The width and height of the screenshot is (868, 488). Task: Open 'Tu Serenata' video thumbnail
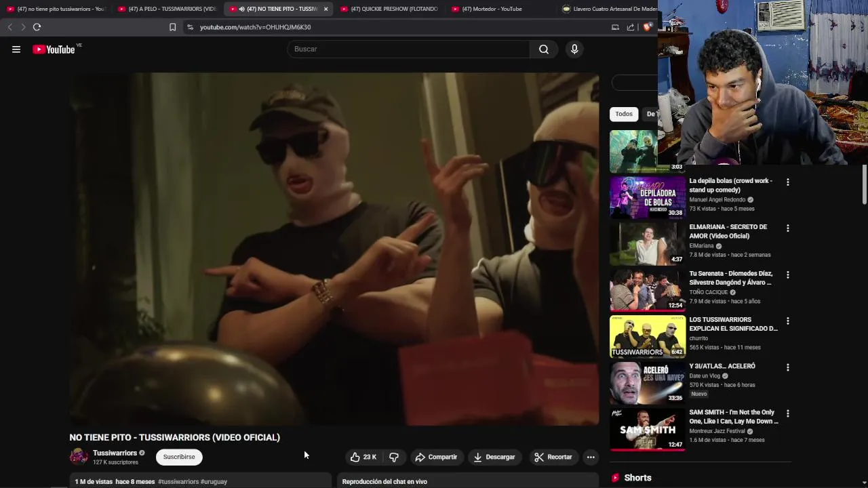point(648,289)
